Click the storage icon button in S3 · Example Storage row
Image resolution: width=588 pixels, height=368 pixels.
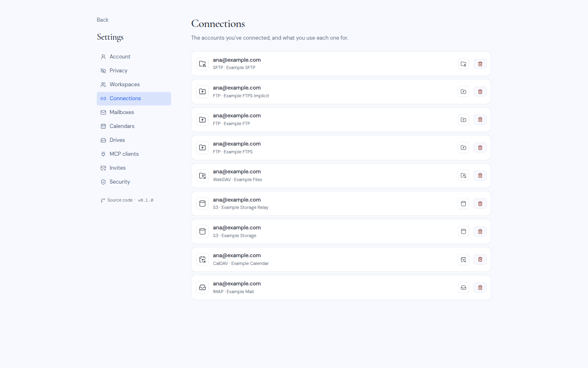click(463, 231)
